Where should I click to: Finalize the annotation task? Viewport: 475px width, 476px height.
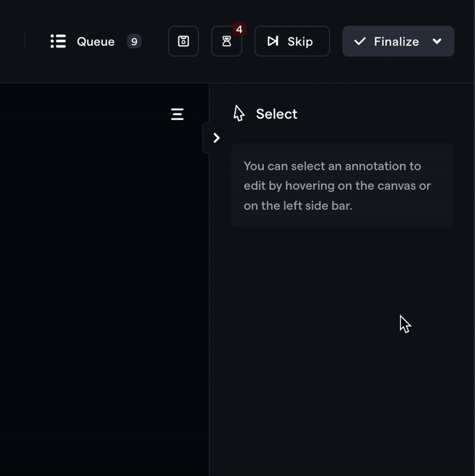(396, 42)
